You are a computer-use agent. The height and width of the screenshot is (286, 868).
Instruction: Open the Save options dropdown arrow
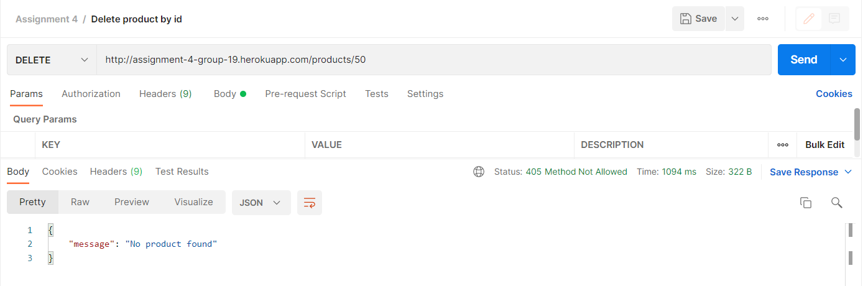pyautogui.click(x=734, y=19)
